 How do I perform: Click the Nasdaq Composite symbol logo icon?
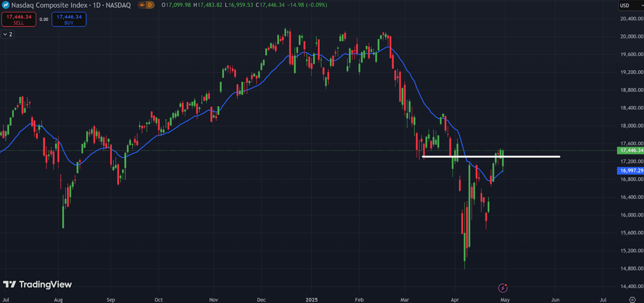[x=5, y=5]
